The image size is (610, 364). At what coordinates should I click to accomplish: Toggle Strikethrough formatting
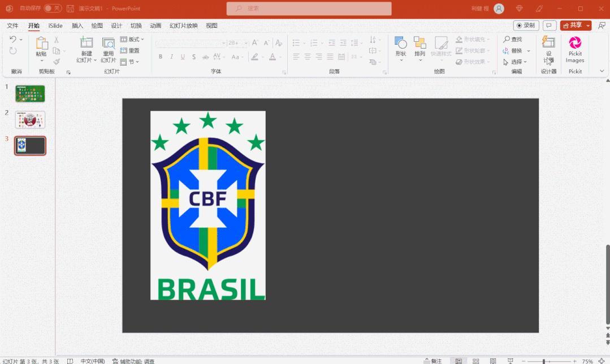[205, 57]
